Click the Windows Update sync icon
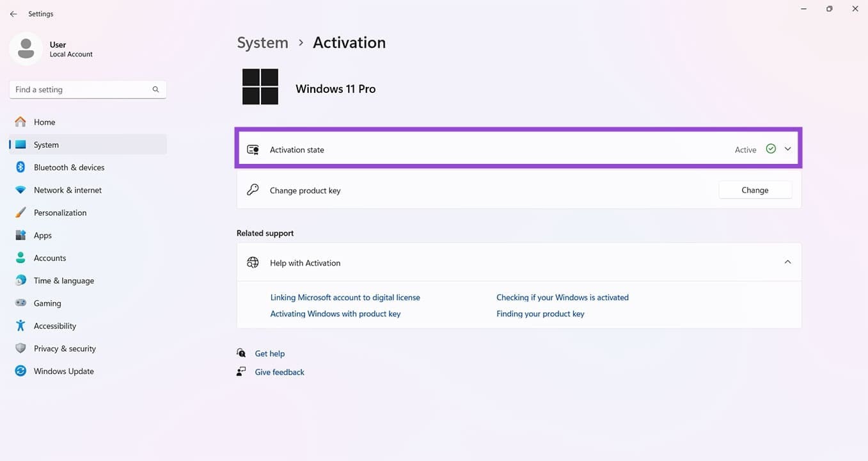The image size is (868, 461). point(20,371)
